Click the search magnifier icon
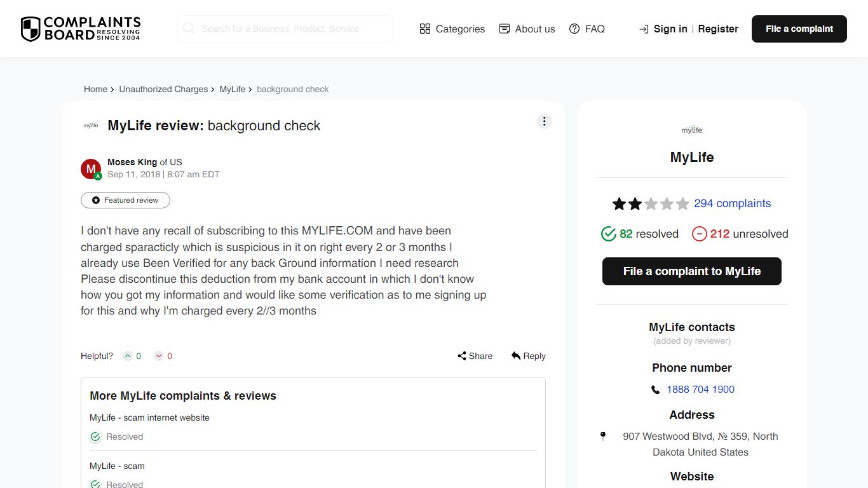The width and height of the screenshot is (868, 488). click(x=189, y=29)
